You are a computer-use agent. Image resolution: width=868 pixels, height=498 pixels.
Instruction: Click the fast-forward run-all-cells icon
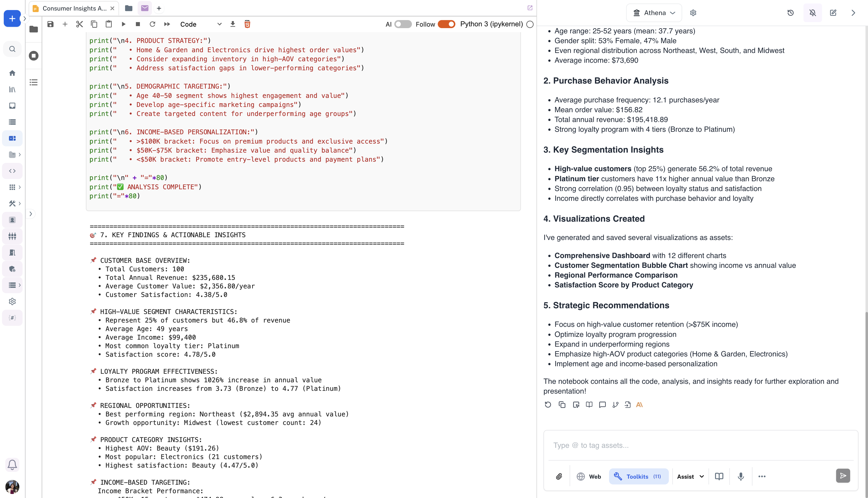pyautogui.click(x=167, y=24)
